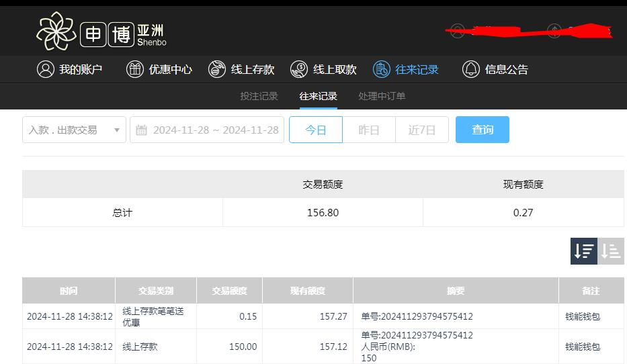Click the 线上存款 deposit icon
Screen dimensions: 627x364
tap(217, 70)
